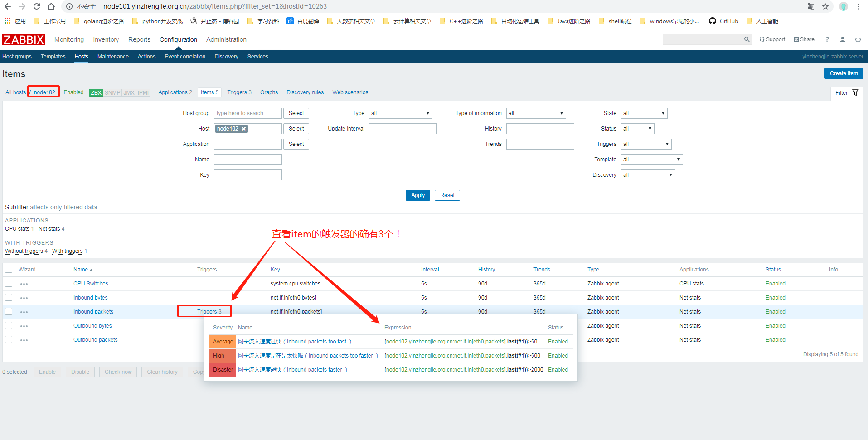Filter by CPU stats application subfilter
The width and height of the screenshot is (868, 440).
coord(17,229)
